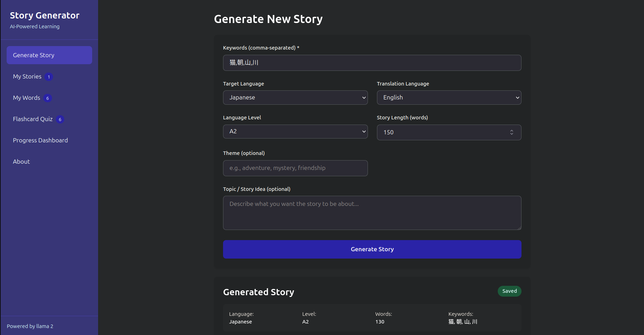Open the Generate Story sidebar page
This screenshot has height=335, width=644.
tap(49, 55)
